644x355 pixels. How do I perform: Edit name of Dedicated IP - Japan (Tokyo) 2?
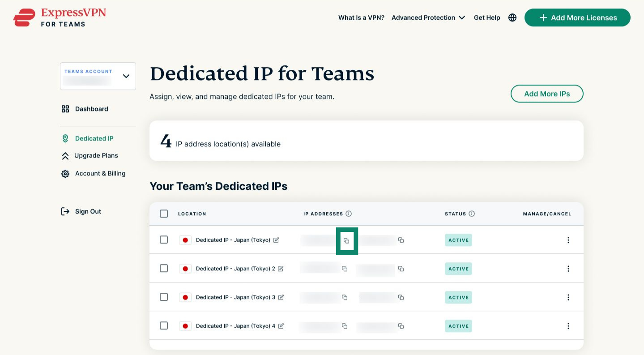(281, 269)
